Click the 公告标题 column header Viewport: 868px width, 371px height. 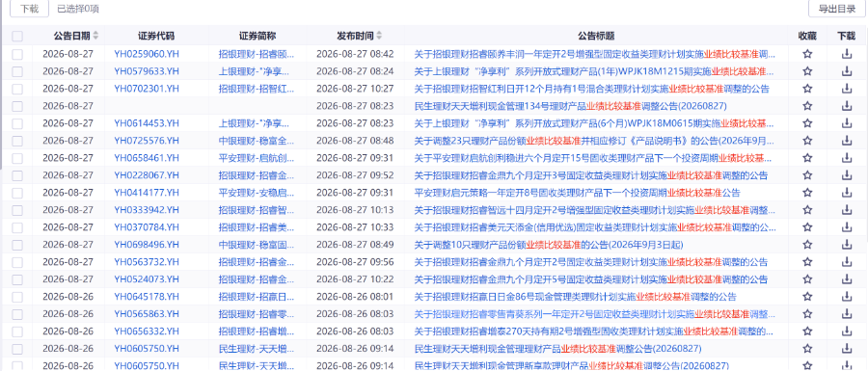596,36
